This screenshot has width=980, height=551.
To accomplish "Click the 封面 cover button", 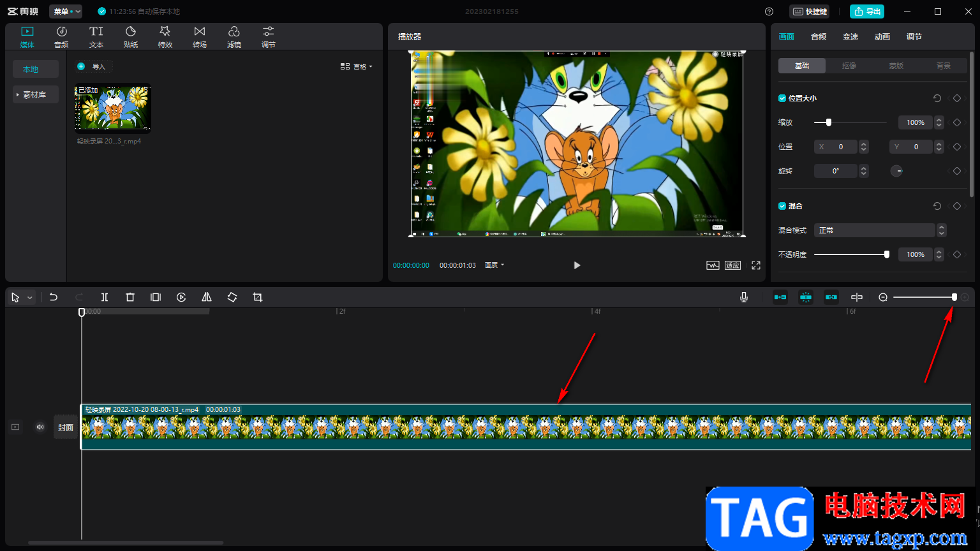I will click(x=66, y=427).
